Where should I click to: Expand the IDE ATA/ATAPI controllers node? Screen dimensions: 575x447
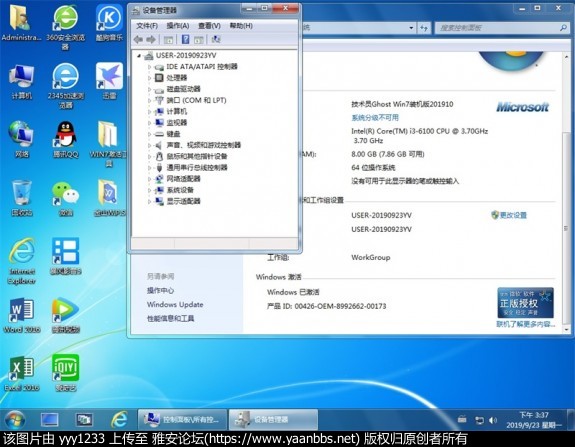(x=149, y=67)
